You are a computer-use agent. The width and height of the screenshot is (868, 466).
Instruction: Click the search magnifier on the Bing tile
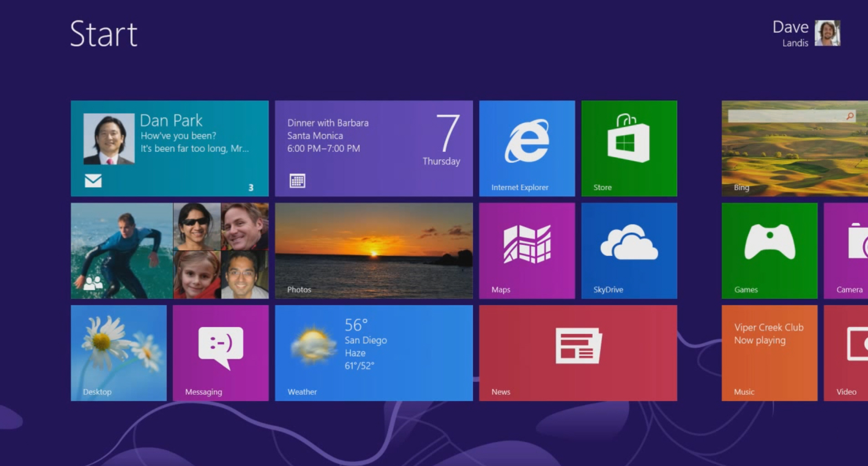pyautogui.click(x=848, y=116)
